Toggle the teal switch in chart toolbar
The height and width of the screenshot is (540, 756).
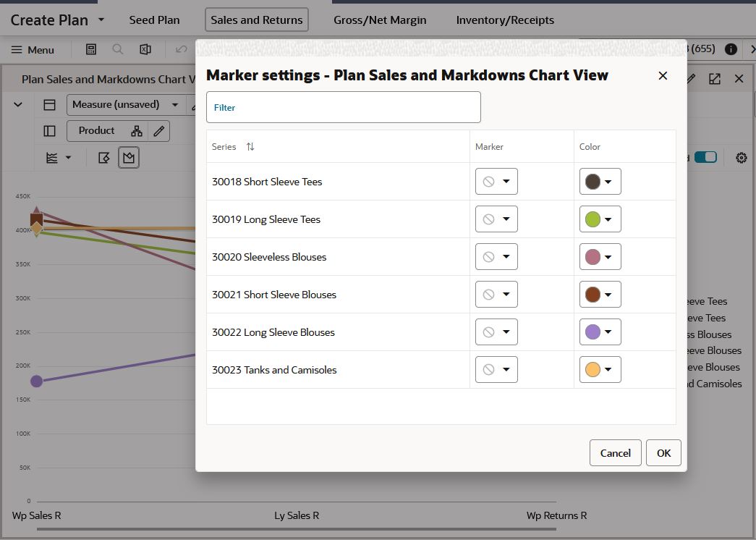[x=705, y=157]
